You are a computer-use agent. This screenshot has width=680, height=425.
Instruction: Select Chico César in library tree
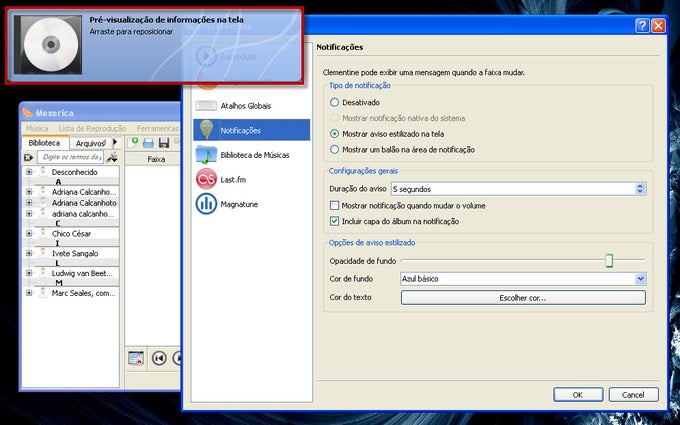(x=71, y=234)
